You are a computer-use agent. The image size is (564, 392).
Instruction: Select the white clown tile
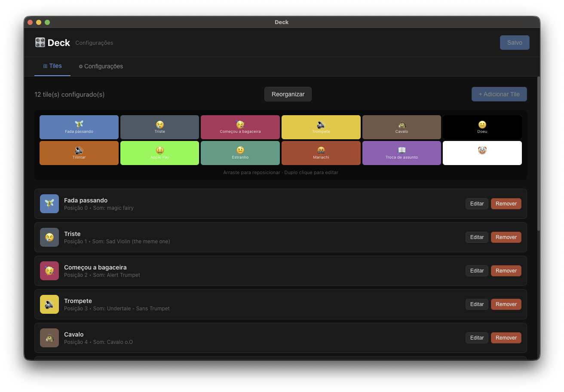click(x=482, y=153)
